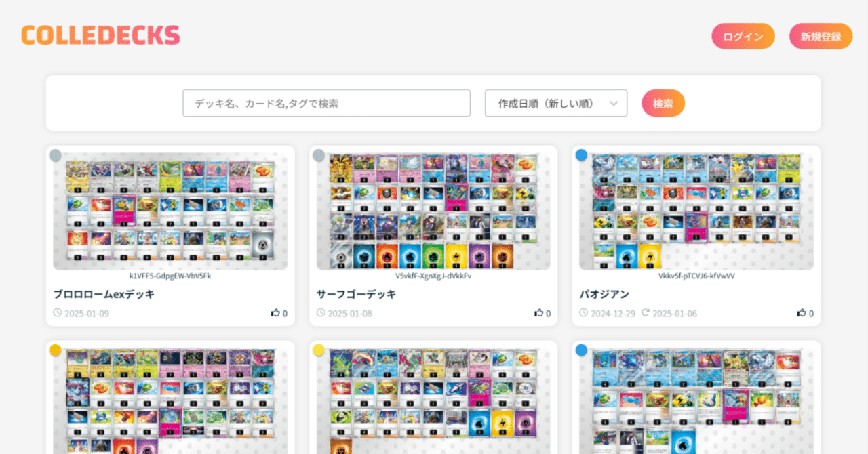This screenshot has height=454, width=868.
Task: Open the ブロロロームexデッキ deck thumbnail
Action: click(170, 211)
